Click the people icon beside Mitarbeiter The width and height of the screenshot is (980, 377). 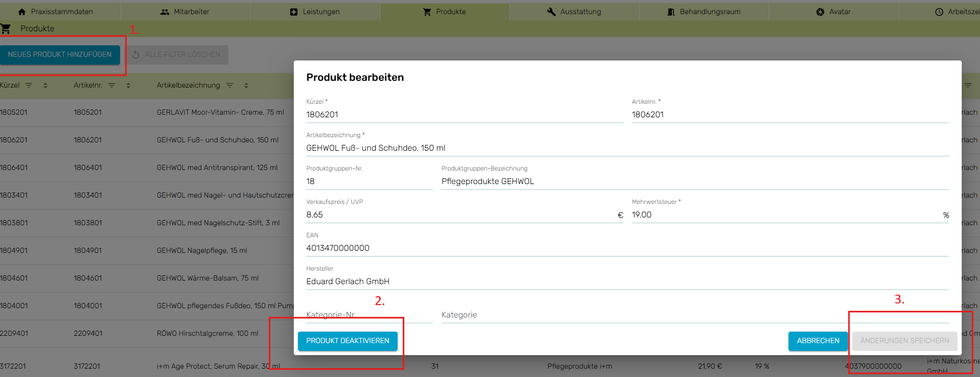(165, 11)
